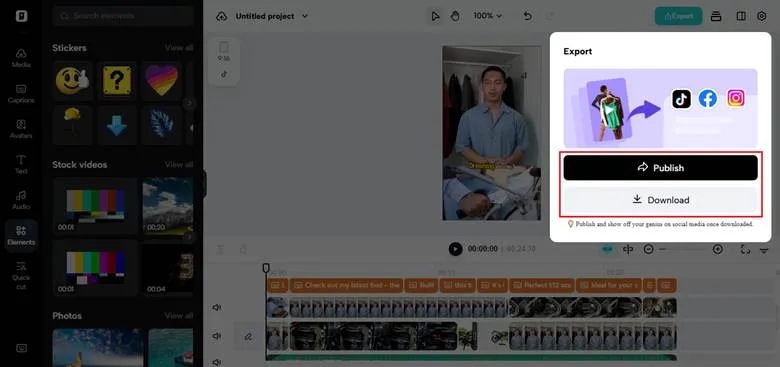Select the pointer selection tool
Viewport: 780px width, 367px height.
tap(435, 16)
